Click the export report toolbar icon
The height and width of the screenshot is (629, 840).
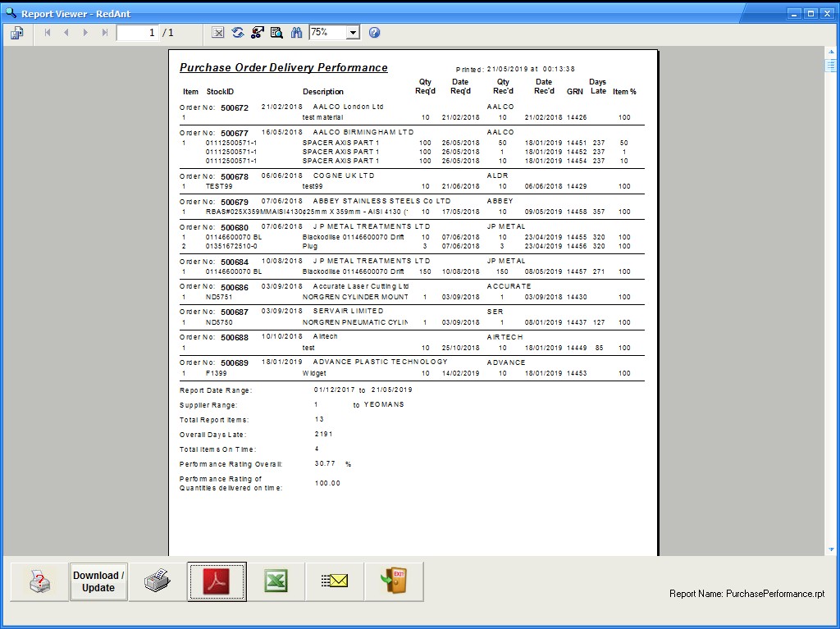pyautogui.click(x=16, y=33)
